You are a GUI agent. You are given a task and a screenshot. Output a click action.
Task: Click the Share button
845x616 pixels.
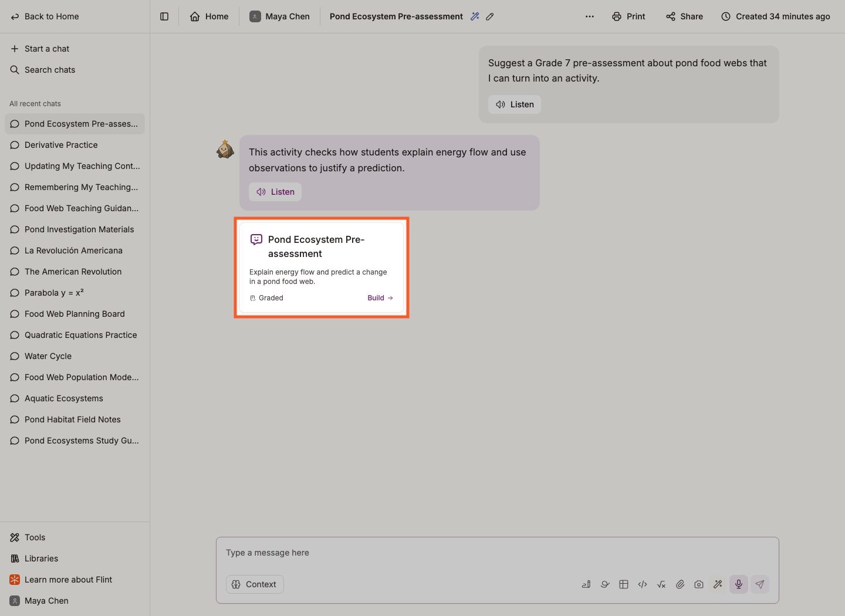[684, 16]
